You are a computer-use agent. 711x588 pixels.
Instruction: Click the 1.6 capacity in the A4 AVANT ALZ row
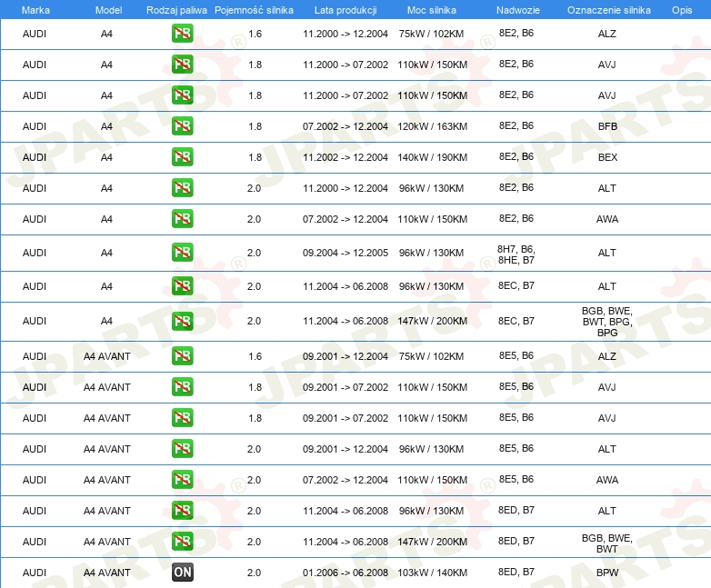255,356
